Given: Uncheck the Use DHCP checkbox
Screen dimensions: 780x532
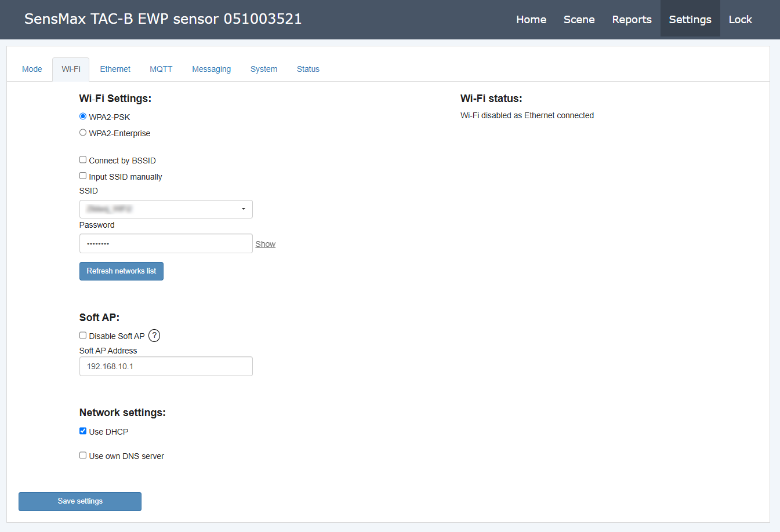Looking at the screenshot, I should coord(83,431).
